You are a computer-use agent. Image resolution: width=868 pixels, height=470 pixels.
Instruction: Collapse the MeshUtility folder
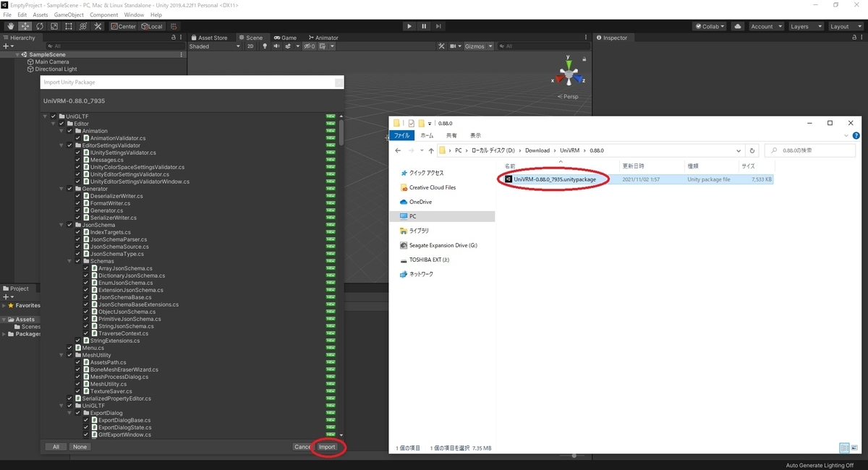pyautogui.click(x=61, y=355)
